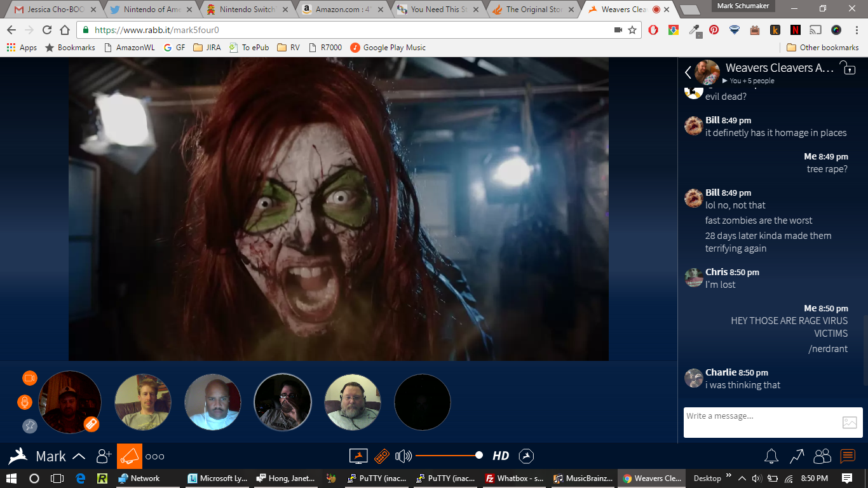Image resolution: width=868 pixels, height=488 pixels.
Task: Click Chris's avatar beside 'I'm lost'
Action: click(x=693, y=278)
